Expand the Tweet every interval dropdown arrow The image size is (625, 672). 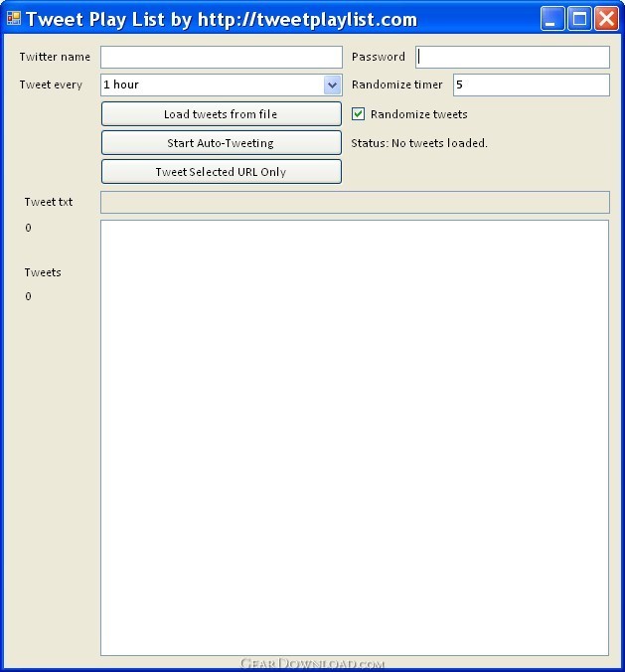332,85
